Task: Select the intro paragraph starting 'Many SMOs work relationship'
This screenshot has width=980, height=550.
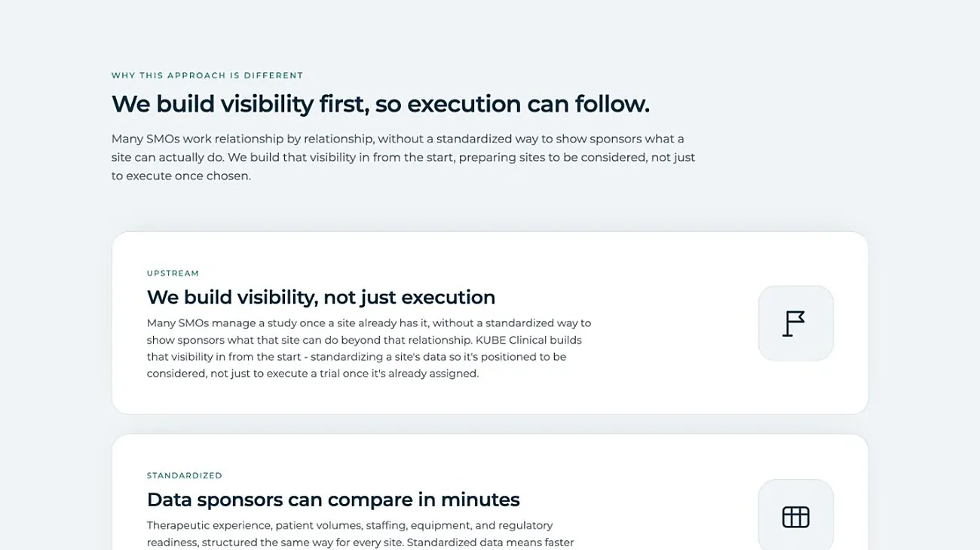Action: [x=403, y=157]
